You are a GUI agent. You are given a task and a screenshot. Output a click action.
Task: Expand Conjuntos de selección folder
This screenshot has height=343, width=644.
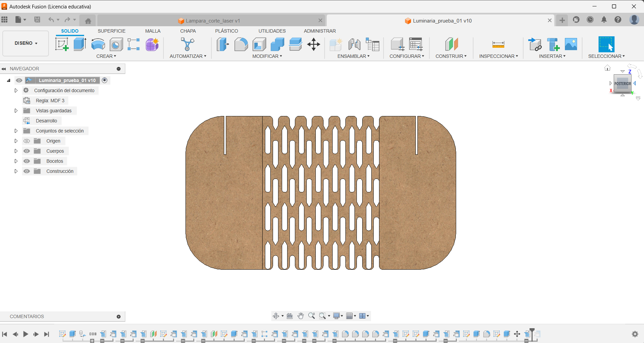point(16,131)
